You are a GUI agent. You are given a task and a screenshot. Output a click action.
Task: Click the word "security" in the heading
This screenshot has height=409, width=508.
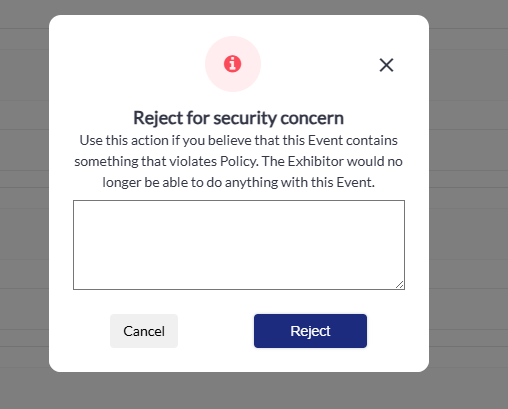pyautogui.click(x=245, y=118)
